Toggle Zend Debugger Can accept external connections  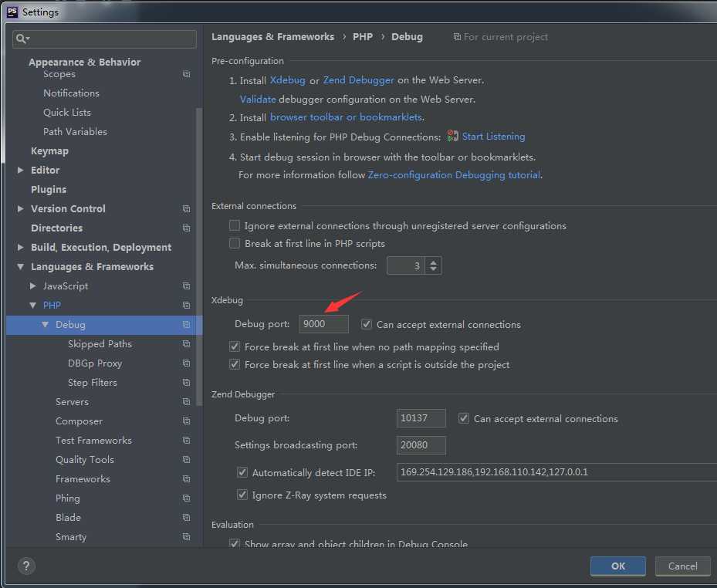point(464,418)
